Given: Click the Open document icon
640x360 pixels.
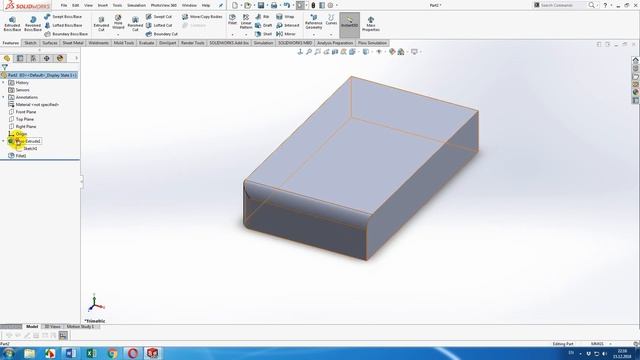Looking at the screenshot, I should tap(247, 5).
